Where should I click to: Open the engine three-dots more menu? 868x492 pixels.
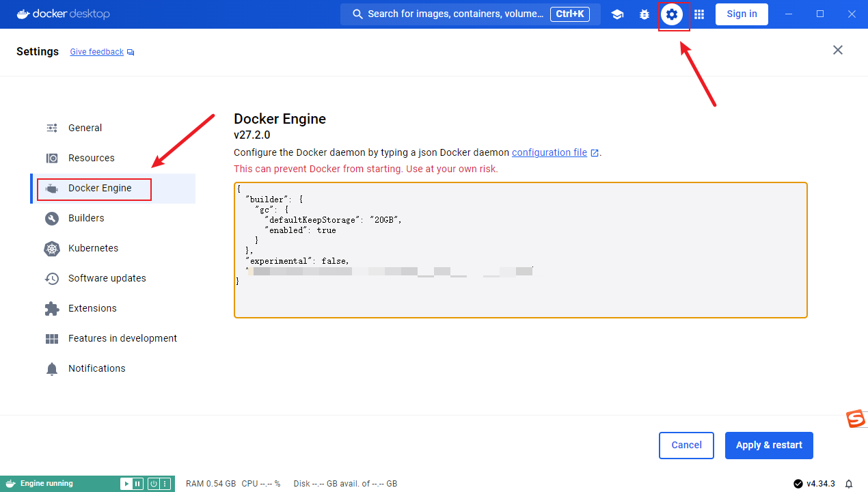click(x=165, y=484)
